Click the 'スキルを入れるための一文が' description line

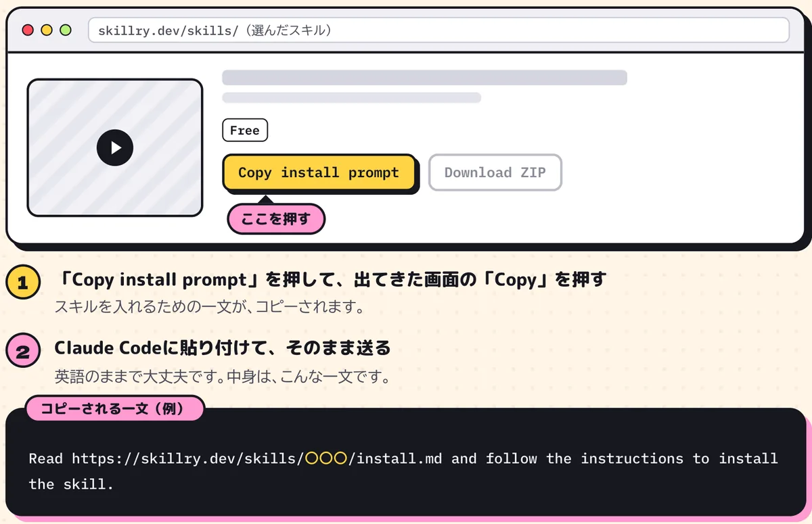(x=210, y=308)
